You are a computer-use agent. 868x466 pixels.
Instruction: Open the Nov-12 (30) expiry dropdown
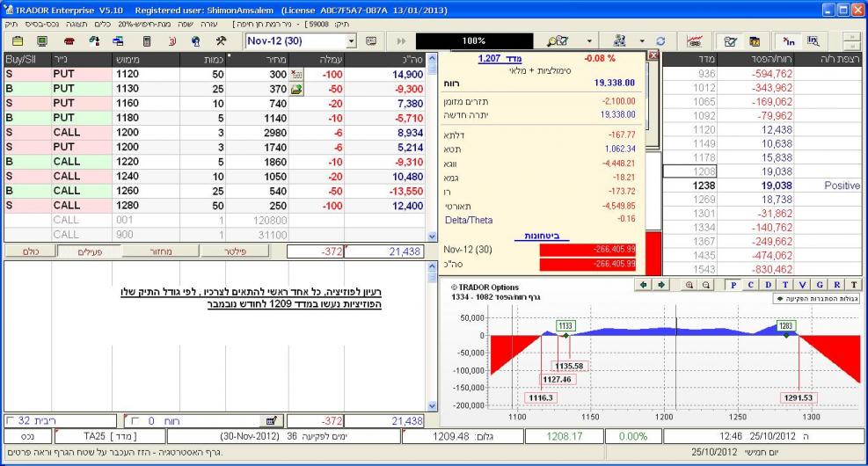point(352,41)
